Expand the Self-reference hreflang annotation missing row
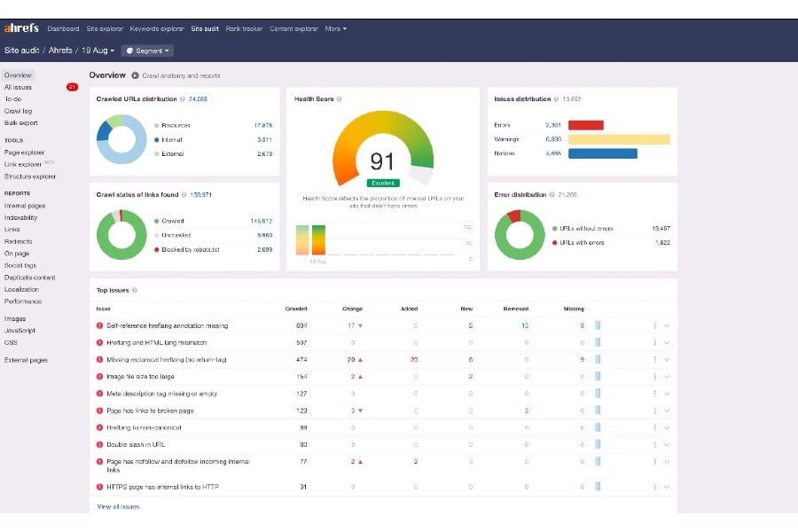This screenshot has width=798, height=532. [667, 325]
